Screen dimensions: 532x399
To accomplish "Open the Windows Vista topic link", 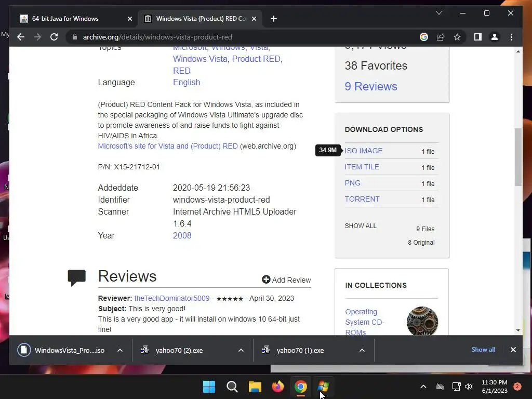I will 200,59.
